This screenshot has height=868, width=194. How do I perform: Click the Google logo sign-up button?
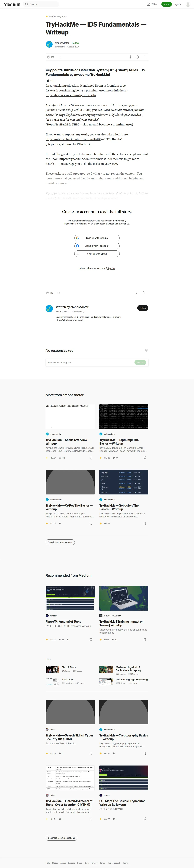(x=97, y=238)
